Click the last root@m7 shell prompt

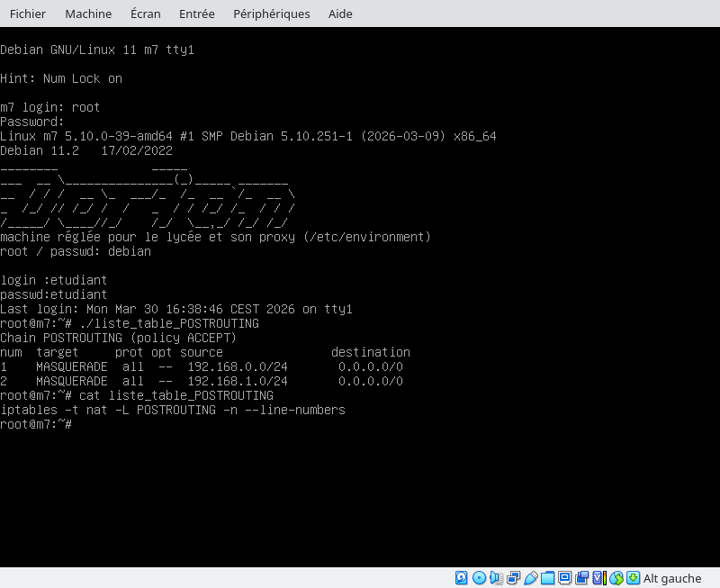pos(36,424)
